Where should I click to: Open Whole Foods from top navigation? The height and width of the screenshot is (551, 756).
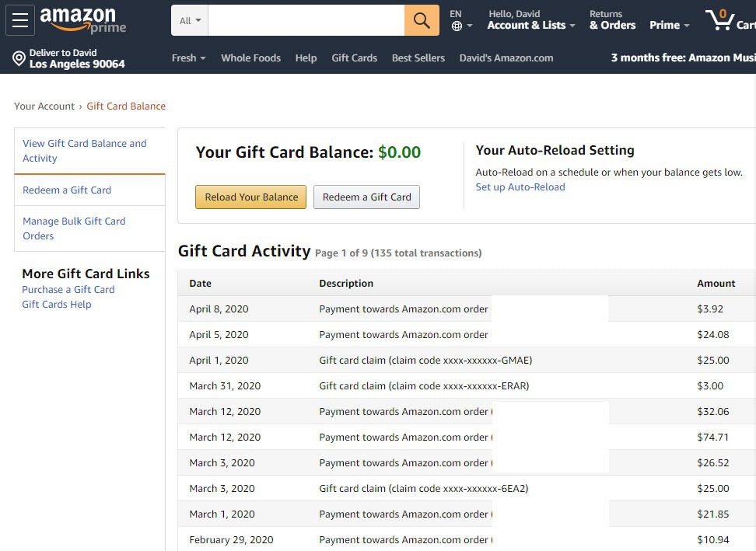[x=250, y=58]
